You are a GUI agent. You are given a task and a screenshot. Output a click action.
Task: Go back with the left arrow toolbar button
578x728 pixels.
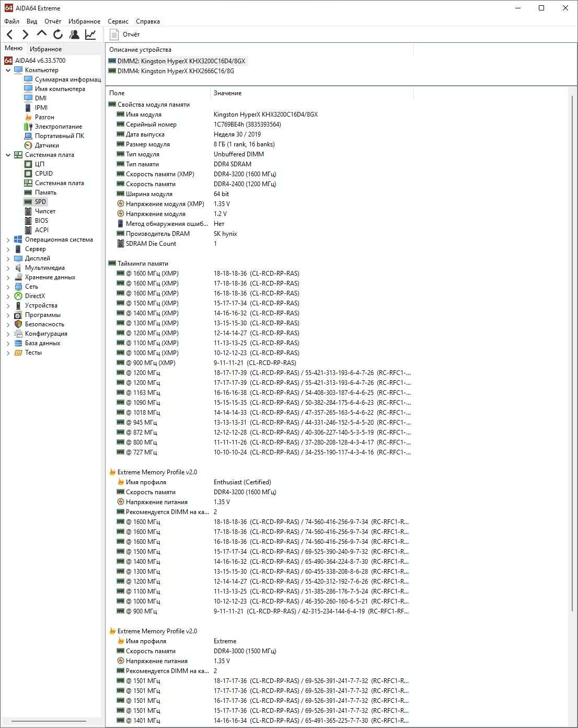point(10,35)
